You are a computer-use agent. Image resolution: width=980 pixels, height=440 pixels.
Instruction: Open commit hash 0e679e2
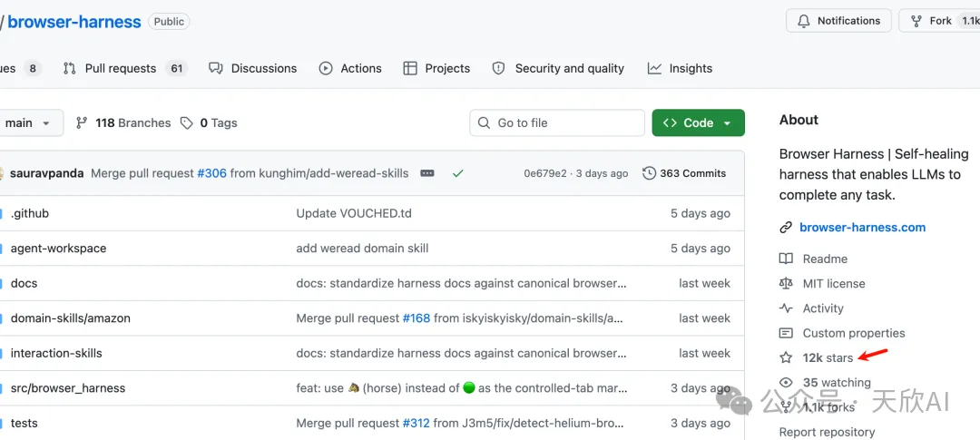tap(545, 174)
